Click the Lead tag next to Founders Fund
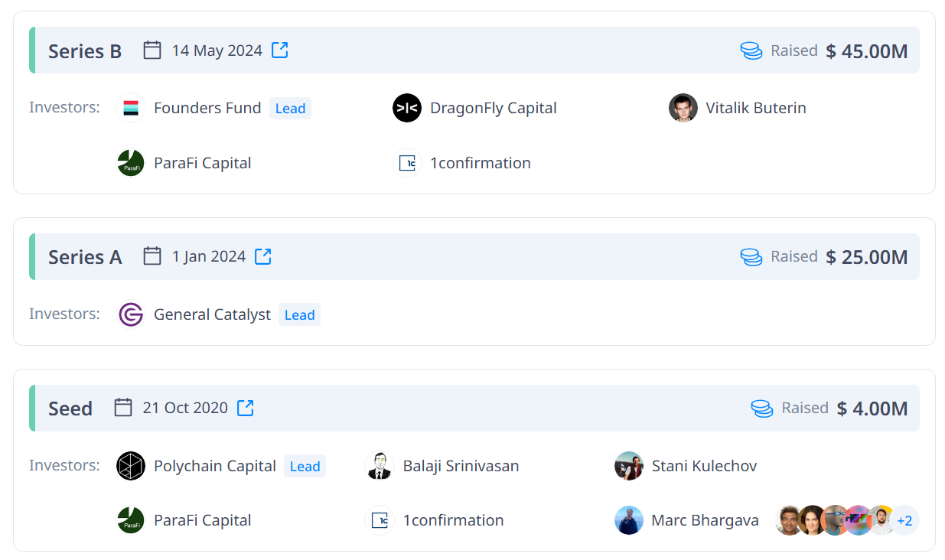The image size is (945, 560). pos(290,109)
